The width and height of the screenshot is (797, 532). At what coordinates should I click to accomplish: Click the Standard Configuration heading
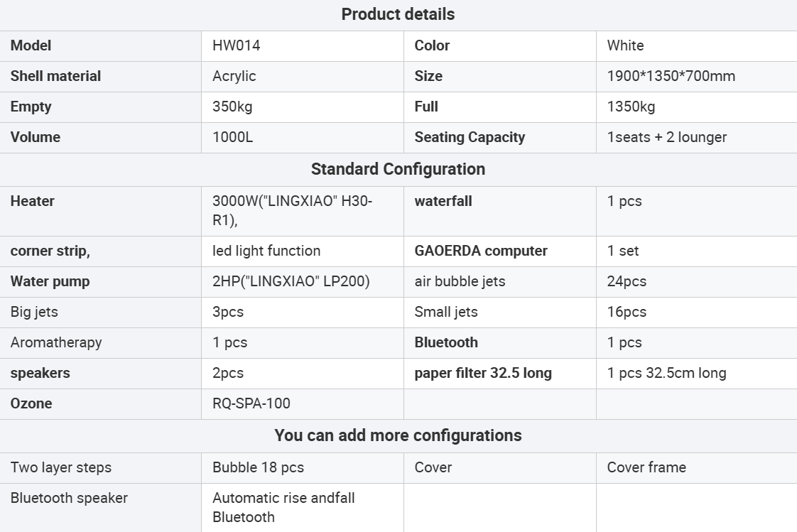(x=398, y=169)
